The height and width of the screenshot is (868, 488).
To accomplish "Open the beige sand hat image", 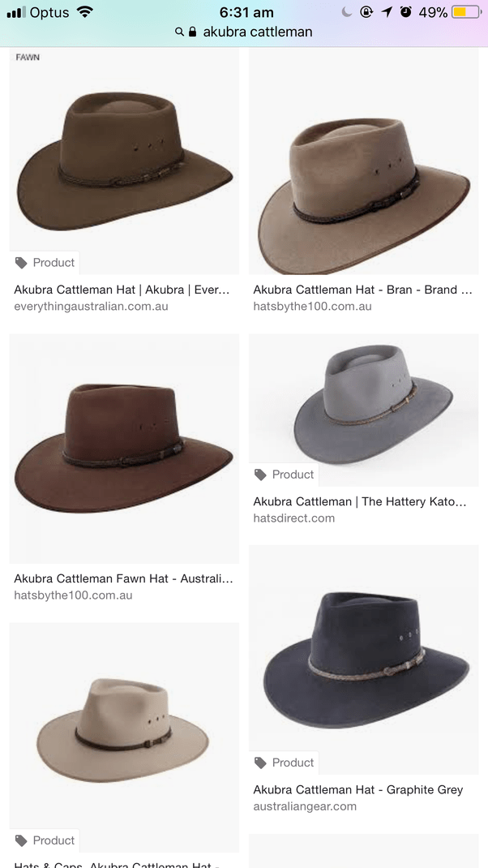I will pyautogui.click(x=125, y=737).
